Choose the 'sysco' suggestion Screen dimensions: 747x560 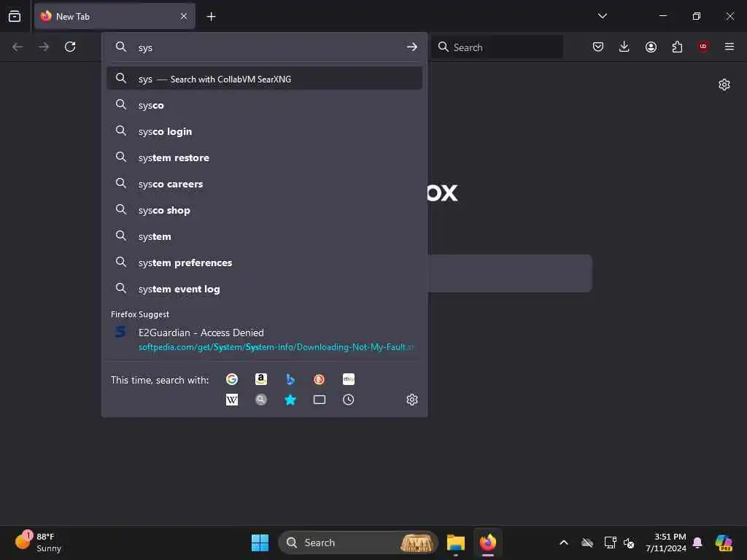point(264,105)
